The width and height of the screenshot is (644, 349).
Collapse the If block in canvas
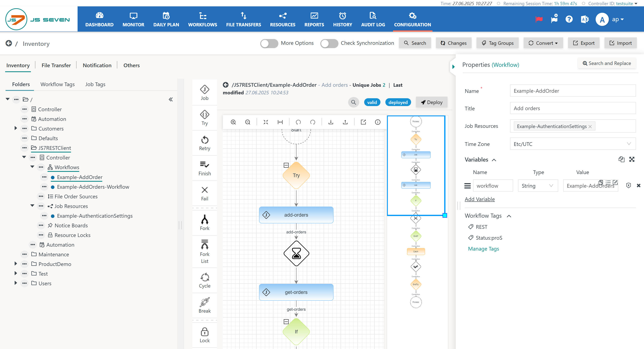[286, 321]
